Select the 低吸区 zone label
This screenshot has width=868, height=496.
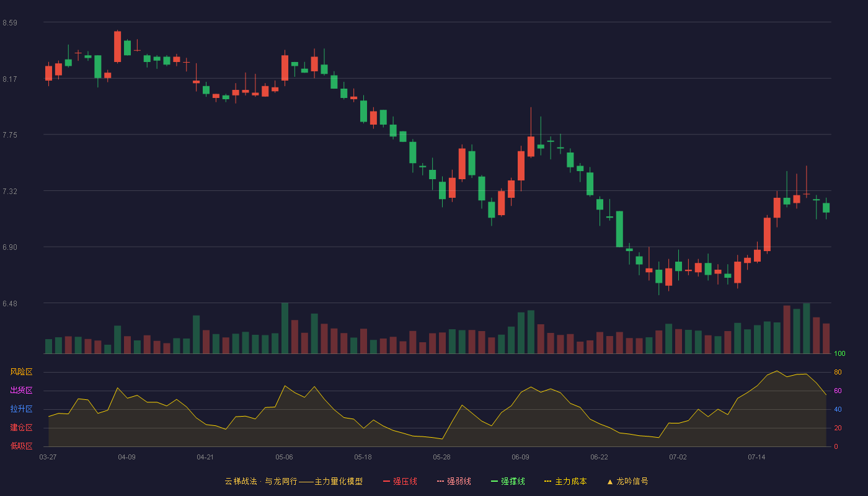(21, 446)
